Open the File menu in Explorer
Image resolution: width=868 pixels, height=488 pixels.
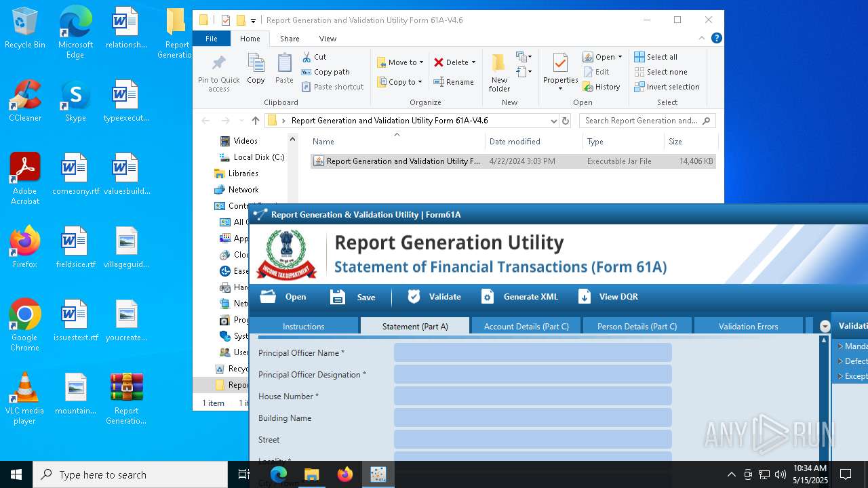[212, 39]
